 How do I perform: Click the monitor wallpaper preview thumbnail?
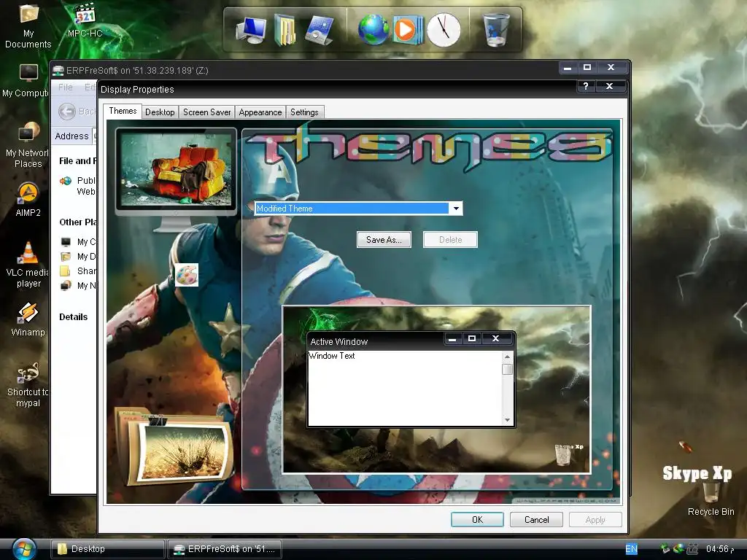(x=177, y=170)
